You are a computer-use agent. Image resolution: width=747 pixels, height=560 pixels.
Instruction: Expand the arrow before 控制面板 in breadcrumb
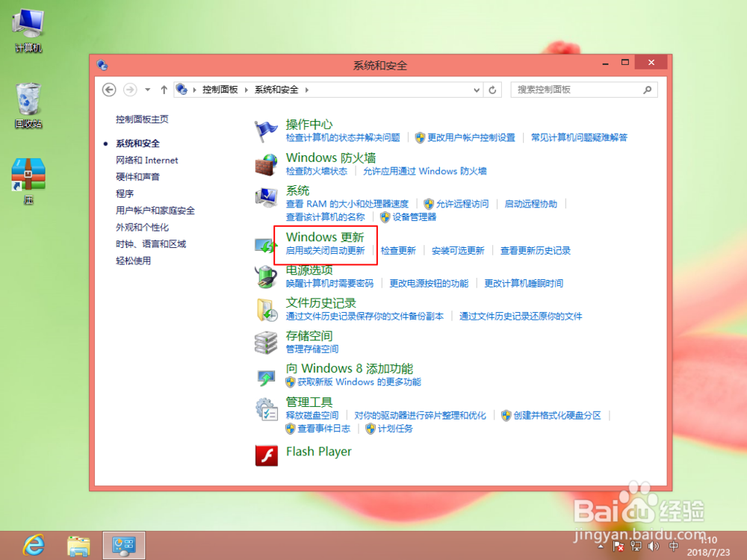tap(194, 90)
